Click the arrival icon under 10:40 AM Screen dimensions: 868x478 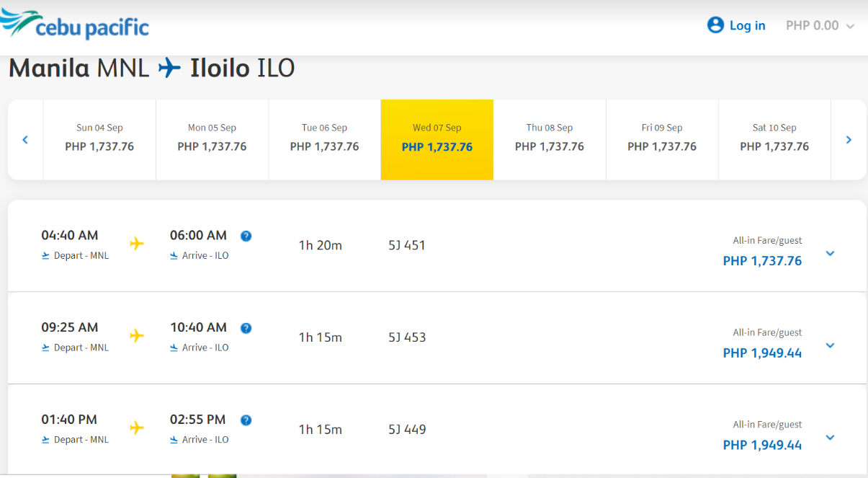click(x=174, y=348)
